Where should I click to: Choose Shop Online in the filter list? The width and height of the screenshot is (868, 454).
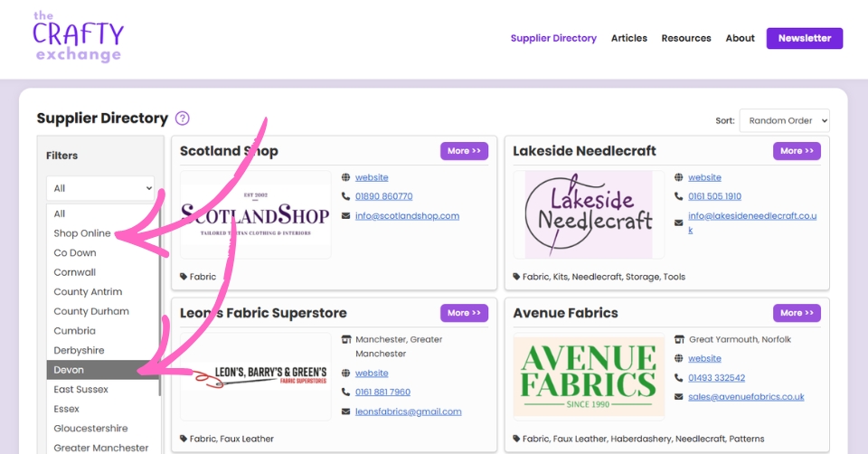tap(82, 233)
